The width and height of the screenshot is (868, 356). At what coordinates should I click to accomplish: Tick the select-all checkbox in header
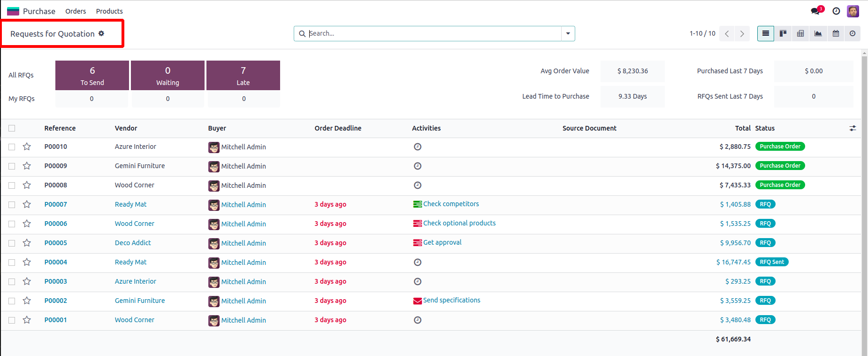click(x=12, y=128)
